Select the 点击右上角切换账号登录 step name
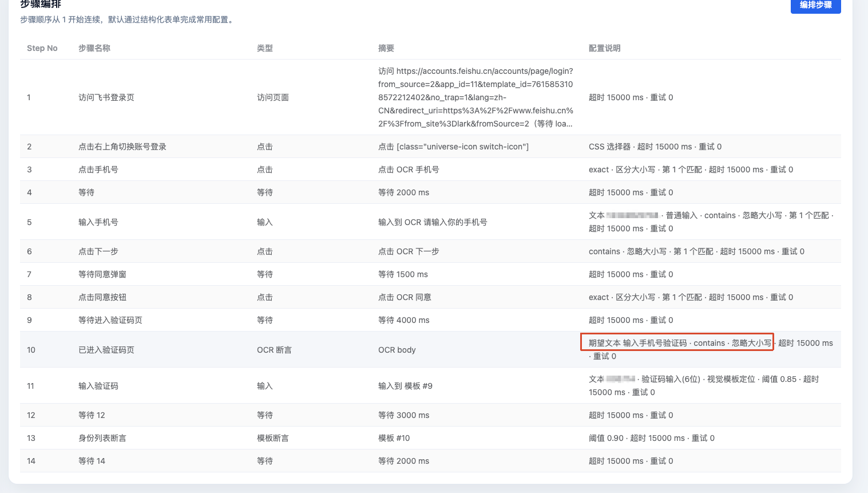868x493 pixels. pos(122,147)
